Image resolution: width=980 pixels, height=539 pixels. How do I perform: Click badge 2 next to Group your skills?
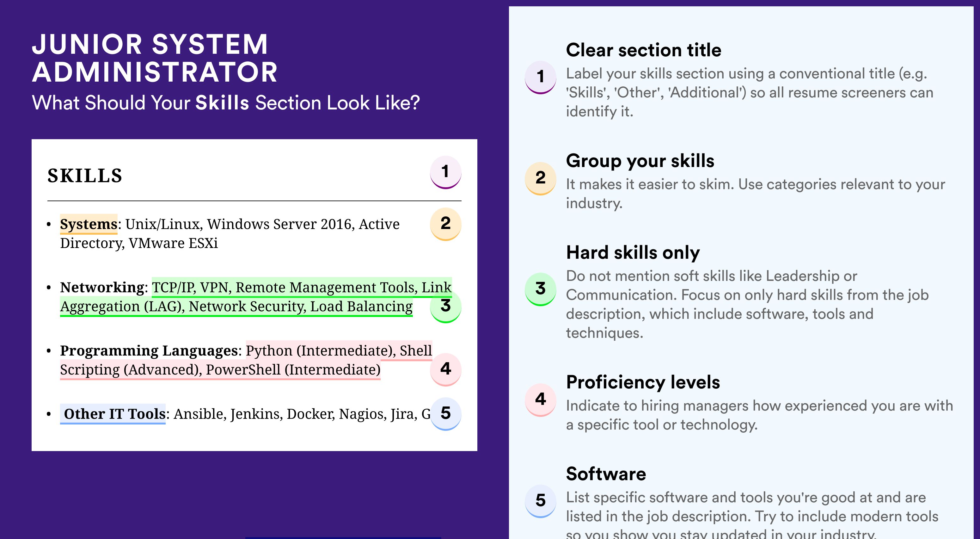point(540,178)
